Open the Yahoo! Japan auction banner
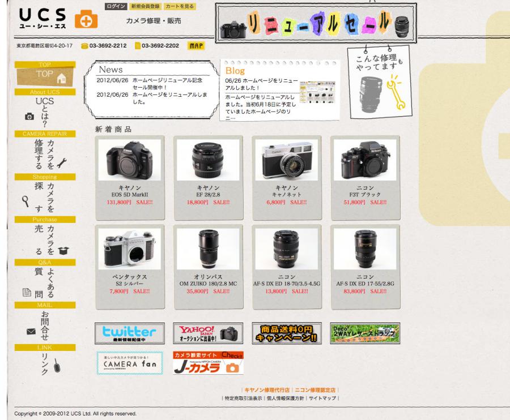The image size is (510, 420). pyautogui.click(x=208, y=333)
